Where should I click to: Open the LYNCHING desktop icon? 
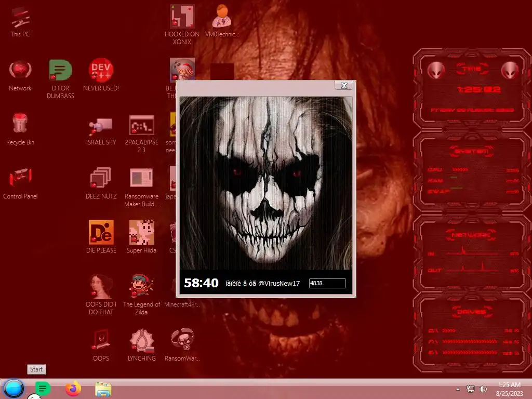[141, 345]
